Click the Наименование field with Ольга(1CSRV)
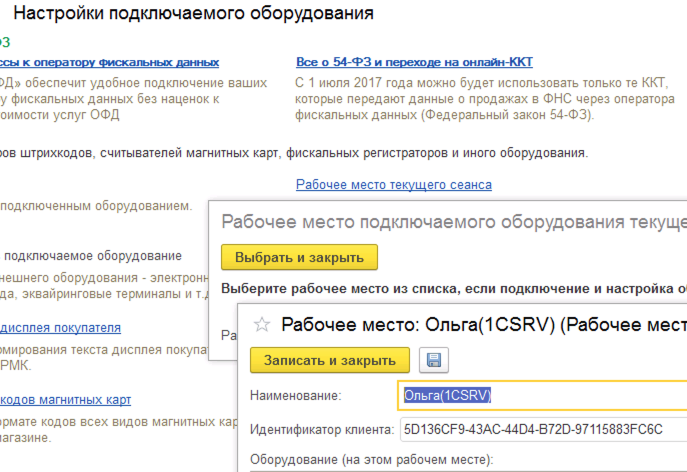The image size is (687, 472). coord(540,395)
